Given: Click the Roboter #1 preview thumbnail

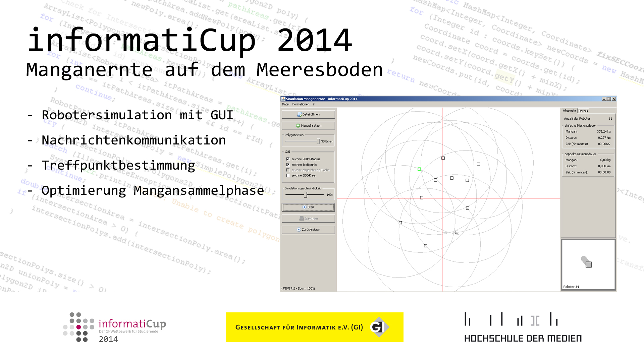Looking at the screenshot, I should pyautogui.click(x=588, y=264).
